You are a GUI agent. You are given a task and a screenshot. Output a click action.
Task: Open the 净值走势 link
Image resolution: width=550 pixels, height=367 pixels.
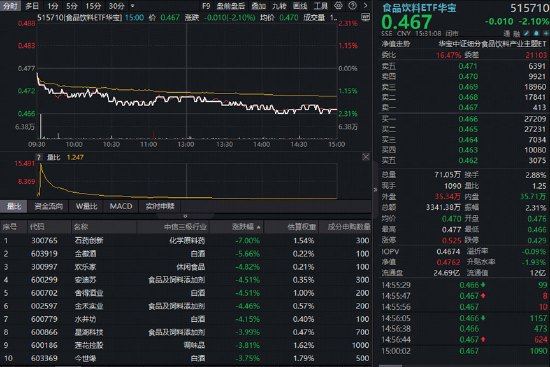pyautogui.click(x=396, y=44)
